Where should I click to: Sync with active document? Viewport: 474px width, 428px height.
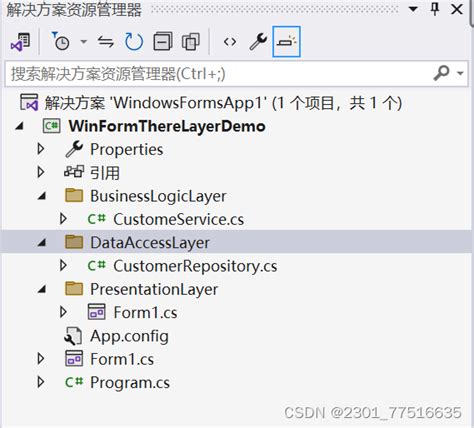pyautogui.click(x=106, y=42)
